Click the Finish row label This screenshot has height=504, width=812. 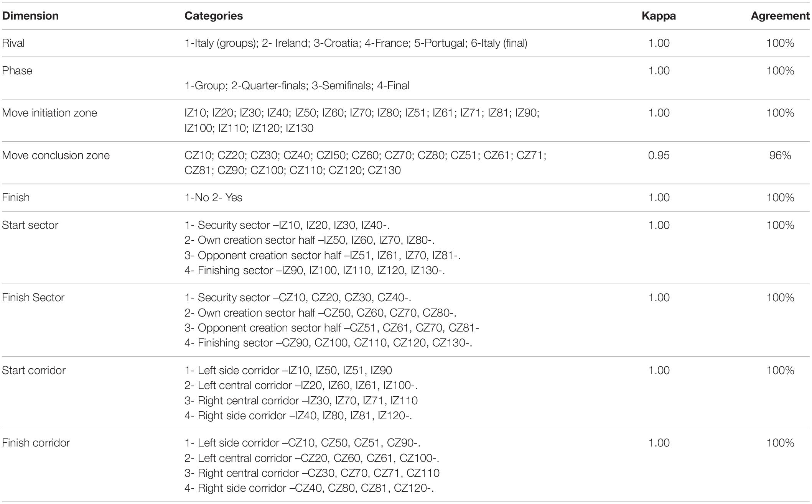[16, 197]
